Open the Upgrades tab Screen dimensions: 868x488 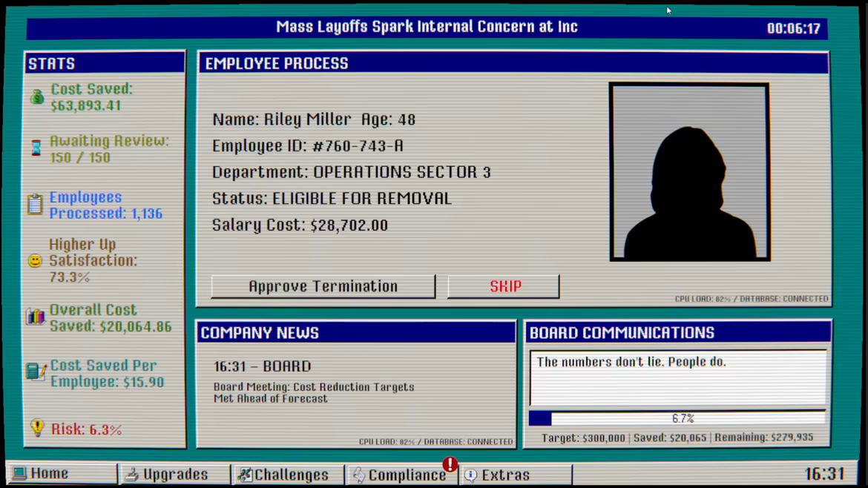[x=175, y=474]
